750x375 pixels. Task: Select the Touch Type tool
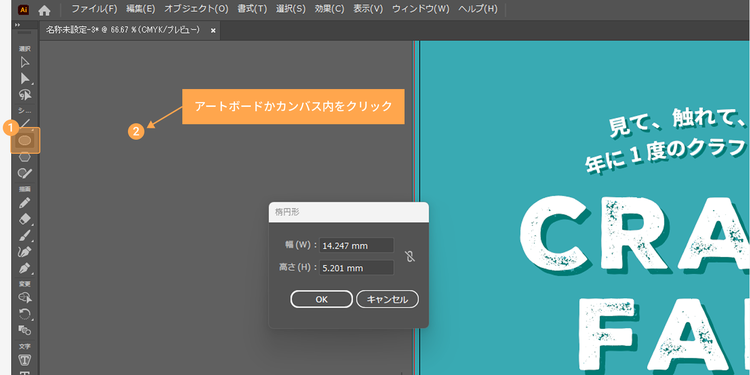pos(25,360)
